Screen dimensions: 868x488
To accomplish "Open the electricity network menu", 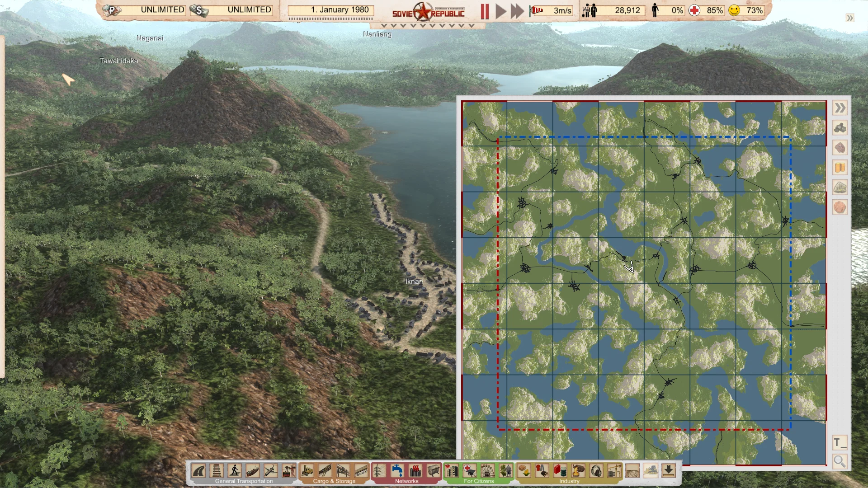I will 379,471.
